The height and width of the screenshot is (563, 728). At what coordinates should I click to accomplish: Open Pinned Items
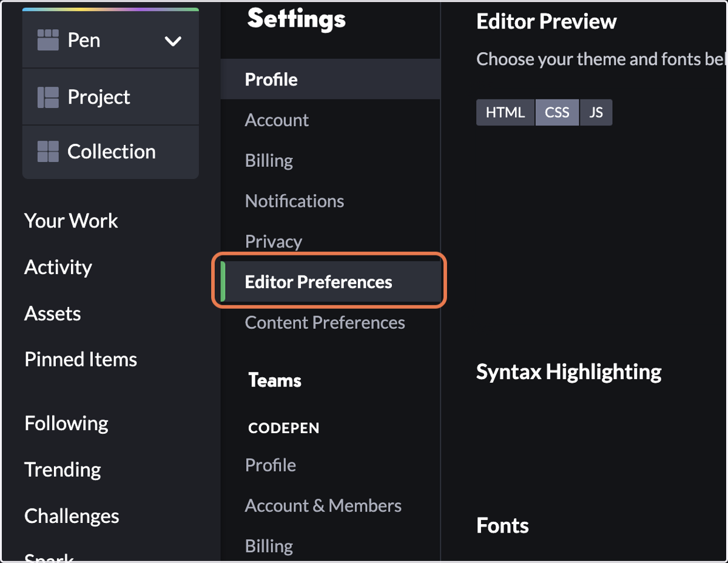(x=81, y=359)
